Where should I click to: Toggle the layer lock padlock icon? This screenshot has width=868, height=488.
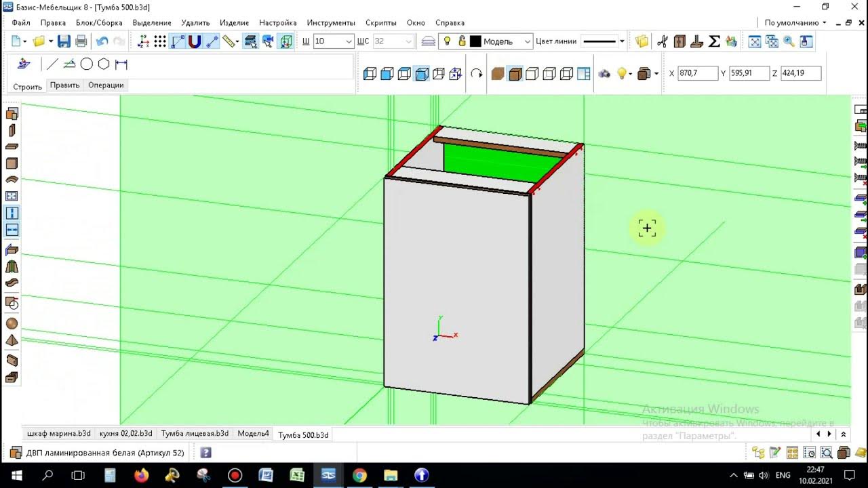pyautogui.click(x=462, y=41)
